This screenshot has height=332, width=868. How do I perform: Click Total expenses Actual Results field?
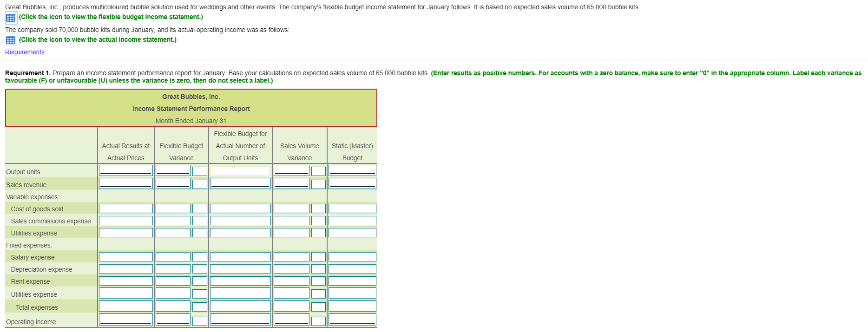pyautogui.click(x=126, y=306)
